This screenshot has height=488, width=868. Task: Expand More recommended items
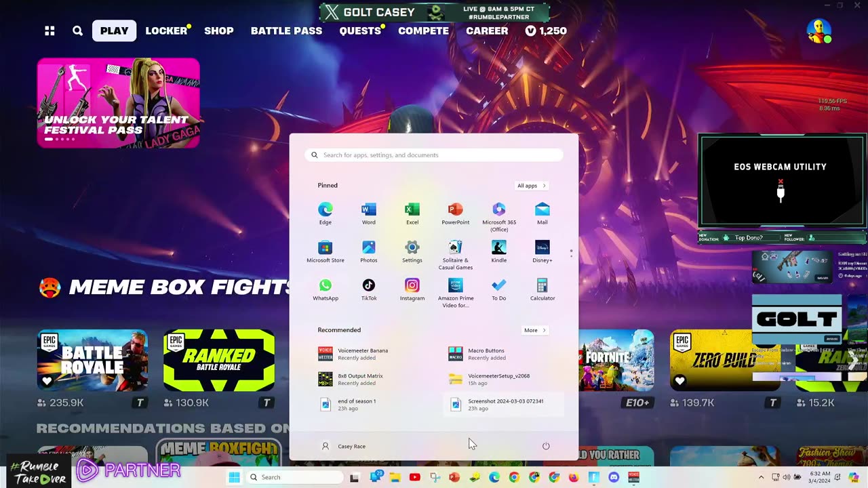pyautogui.click(x=535, y=330)
